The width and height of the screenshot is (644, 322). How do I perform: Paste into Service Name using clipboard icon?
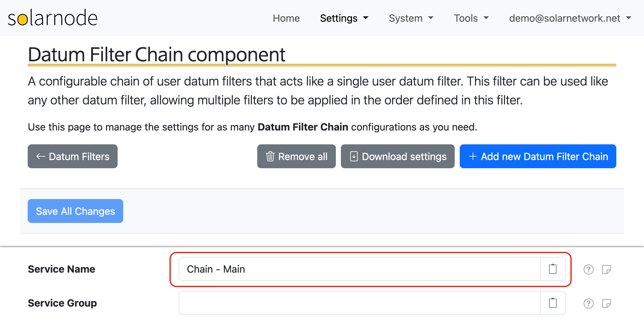pos(552,269)
